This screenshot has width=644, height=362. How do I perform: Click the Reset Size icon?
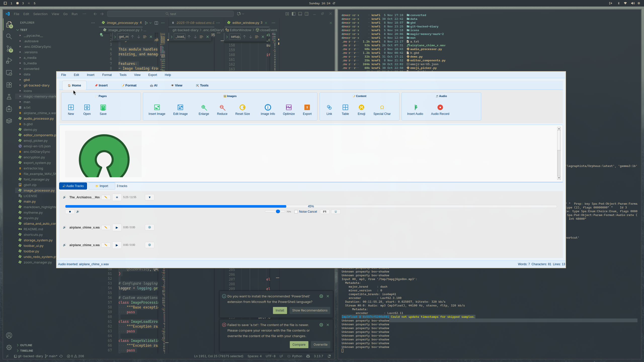(242, 108)
